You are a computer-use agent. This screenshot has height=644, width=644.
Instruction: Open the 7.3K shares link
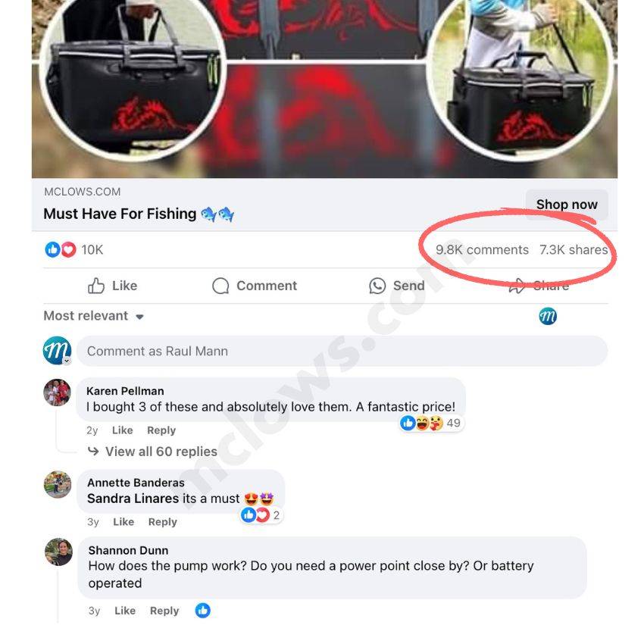(574, 250)
